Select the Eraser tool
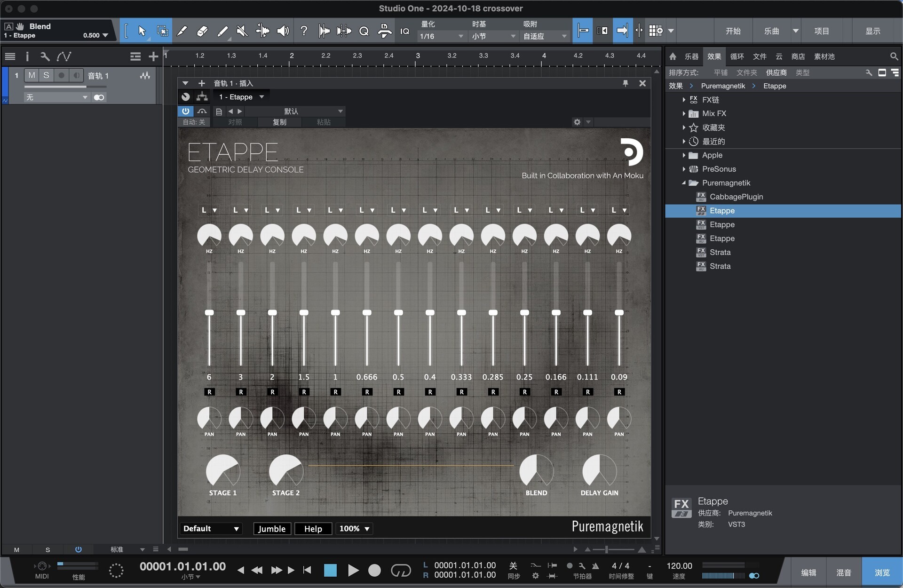The height and width of the screenshot is (588, 903). [x=202, y=31]
